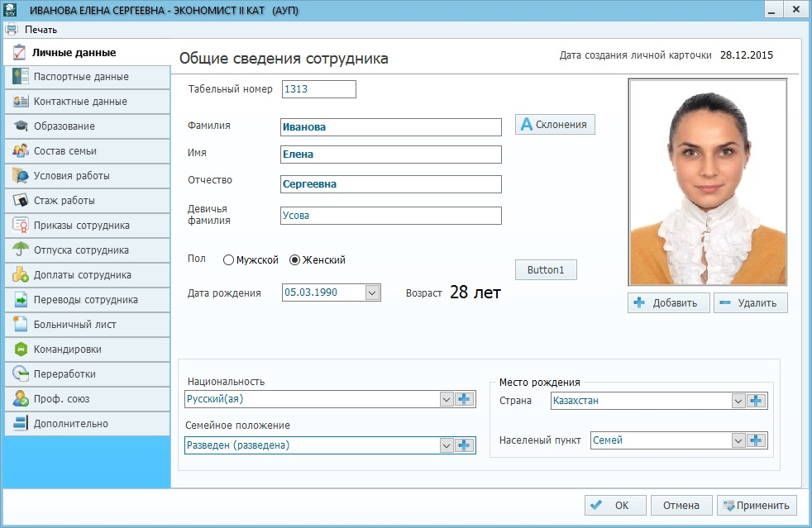This screenshot has width=812, height=528.
Task: Click the graduation cap icon for Образование
Action: (x=21, y=126)
